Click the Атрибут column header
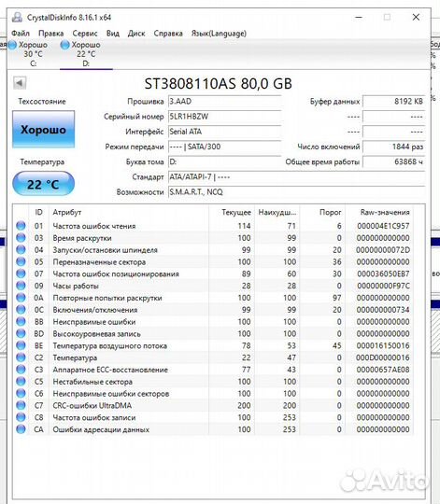Viewport: 440px width, 504px height. (129, 212)
